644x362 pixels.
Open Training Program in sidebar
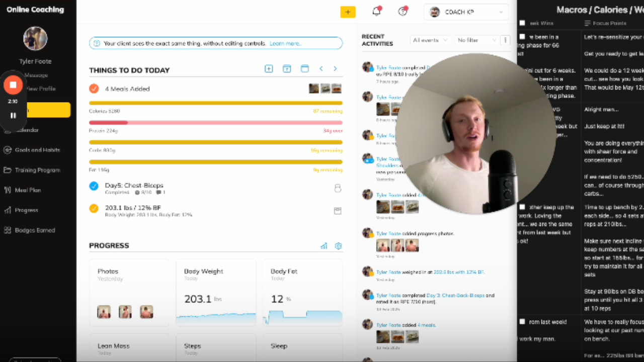point(38,170)
